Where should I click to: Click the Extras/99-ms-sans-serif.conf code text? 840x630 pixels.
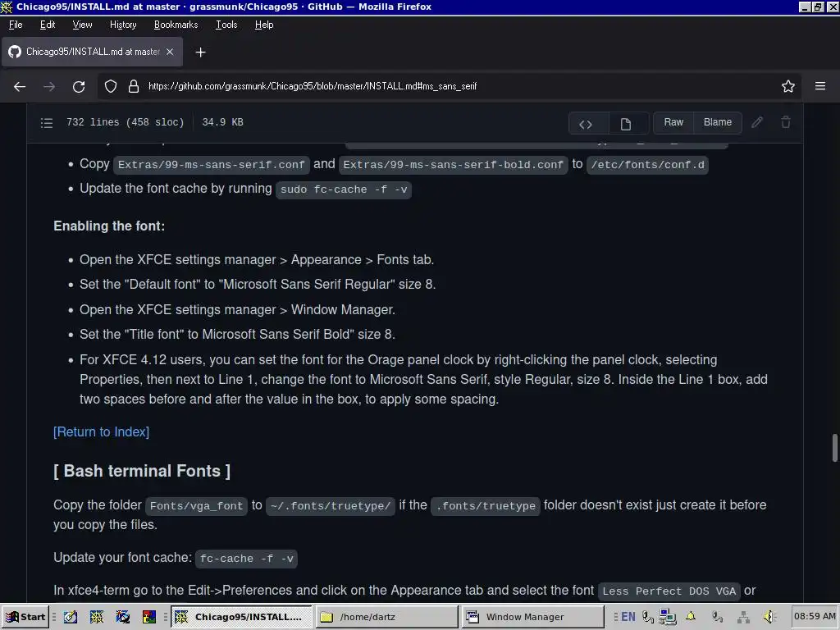pos(211,164)
